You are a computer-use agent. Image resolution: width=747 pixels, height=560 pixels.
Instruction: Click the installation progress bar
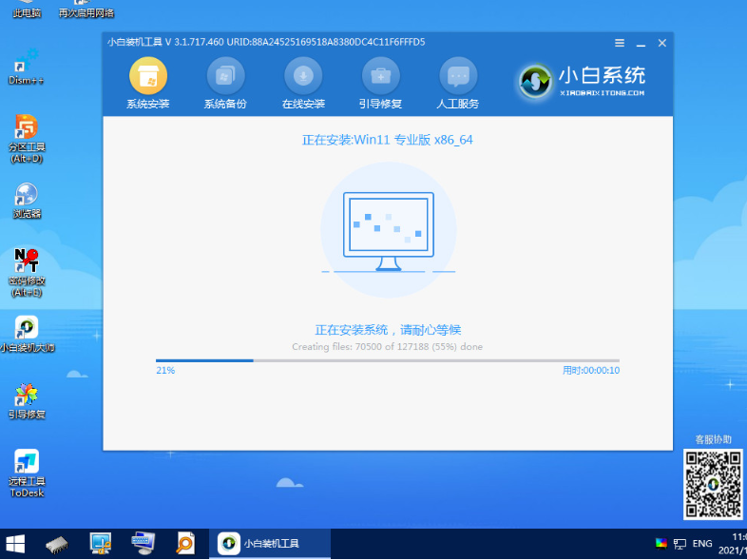click(387, 361)
